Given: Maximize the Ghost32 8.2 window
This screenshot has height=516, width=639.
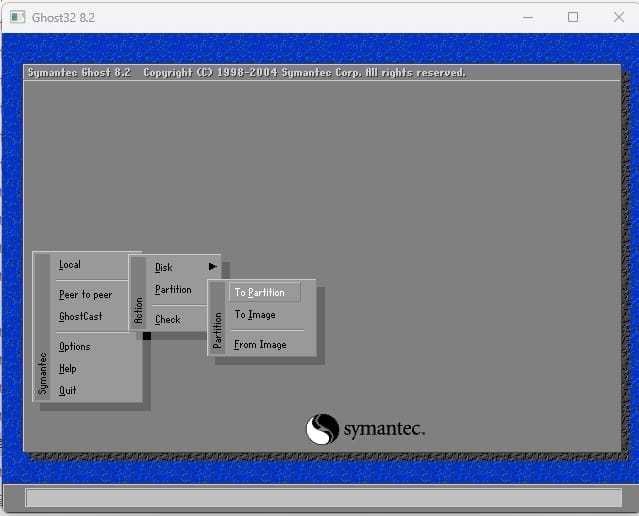Looking at the screenshot, I should click(x=573, y=17).
